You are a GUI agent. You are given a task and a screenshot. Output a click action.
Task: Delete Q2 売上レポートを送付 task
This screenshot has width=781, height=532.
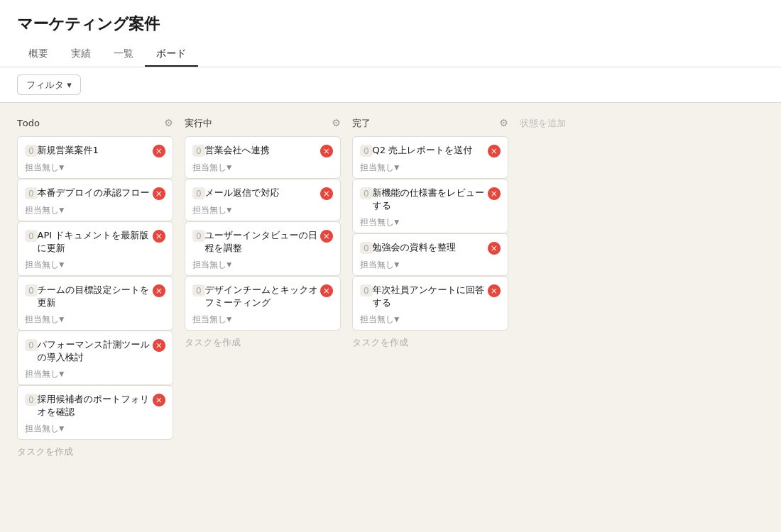[x=494, y=151]
